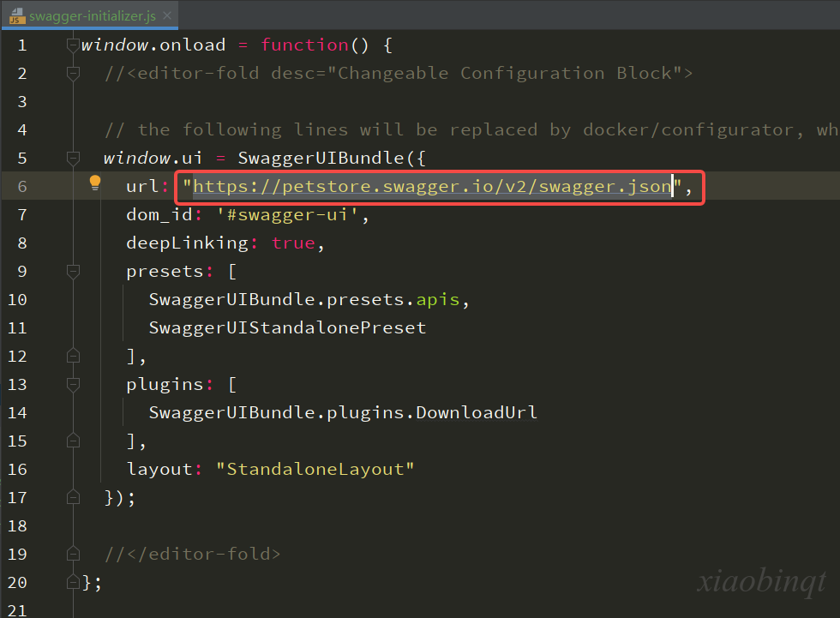Viewport: 840px width, 618px height.
Task: Click the 'presets' property key on line 9
Action: pyautogui.click(x=165, y=272)
